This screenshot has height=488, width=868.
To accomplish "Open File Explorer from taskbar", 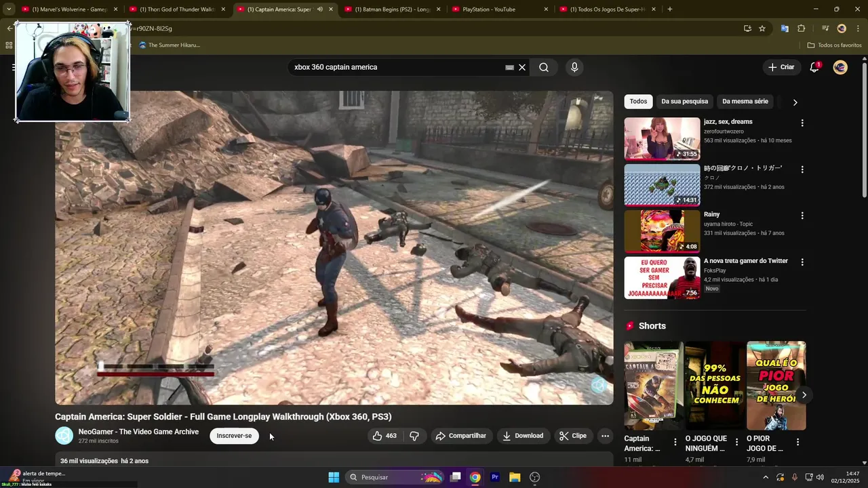I will click(x=515, y=477).
